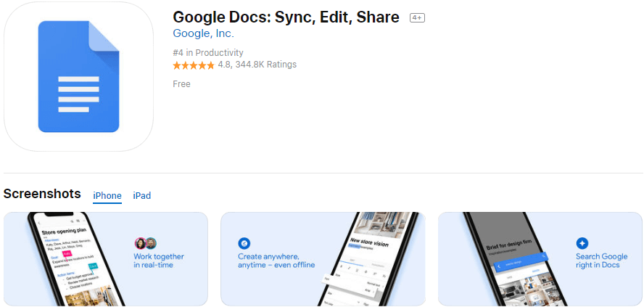Click the 4.8, 344.8K Ratings text

(x=257, y=65)
